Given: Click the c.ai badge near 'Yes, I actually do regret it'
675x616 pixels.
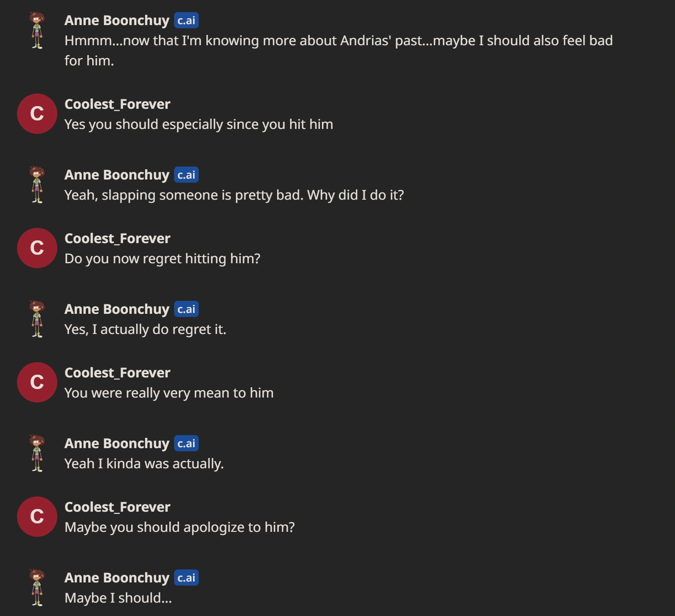Looking at the screenshot, I should pyautogui.click(x=186, y=309).
